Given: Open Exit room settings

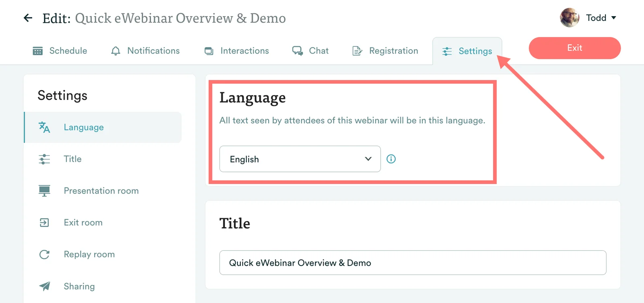Looking at the screenshot, I should (x=103, y=223).
